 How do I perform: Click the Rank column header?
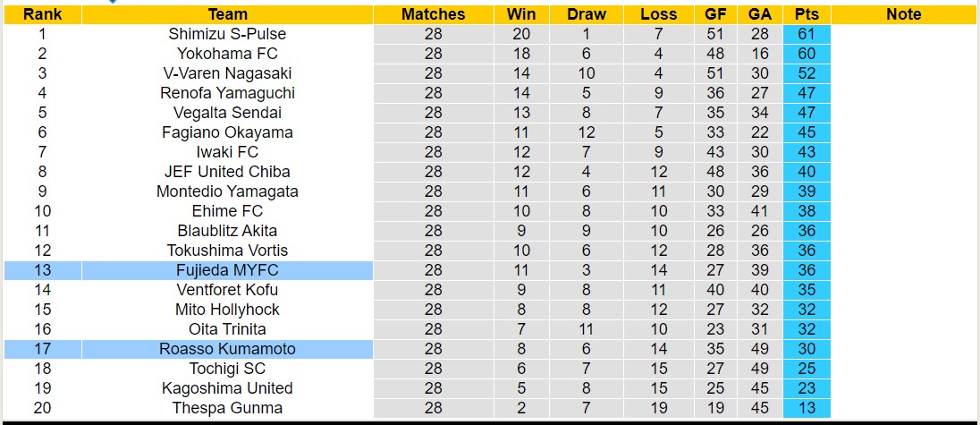pyautogui.click(x=42, y=14)
